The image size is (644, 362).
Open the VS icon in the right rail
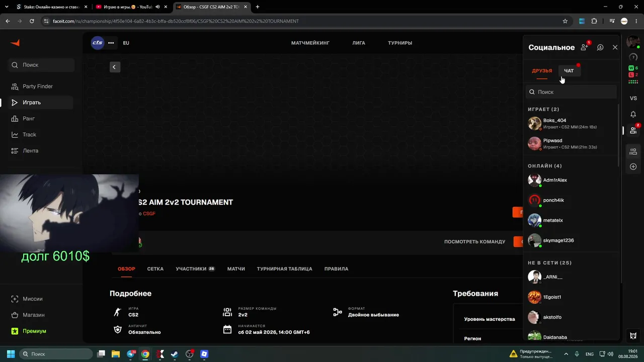click(633, 98)
